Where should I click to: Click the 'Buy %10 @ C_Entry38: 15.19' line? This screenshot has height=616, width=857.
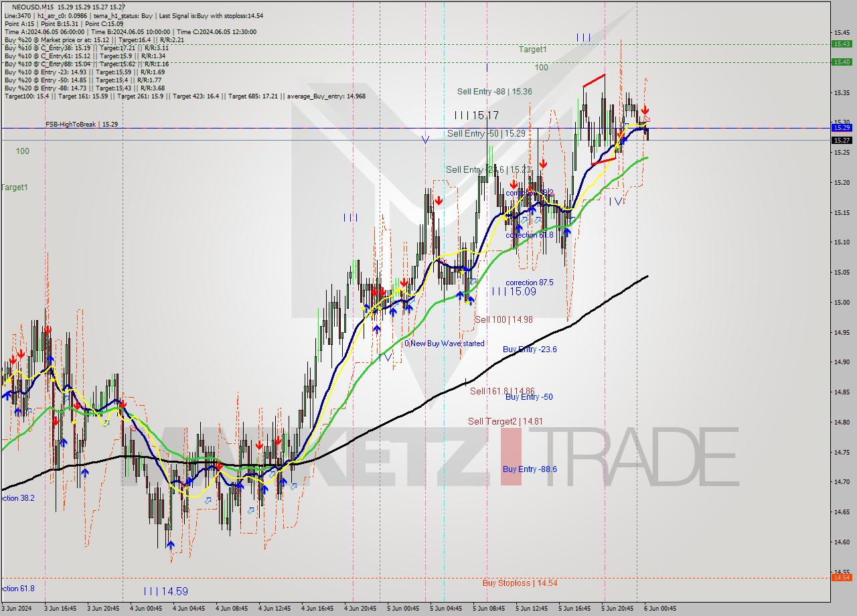[x=86, y=48]
